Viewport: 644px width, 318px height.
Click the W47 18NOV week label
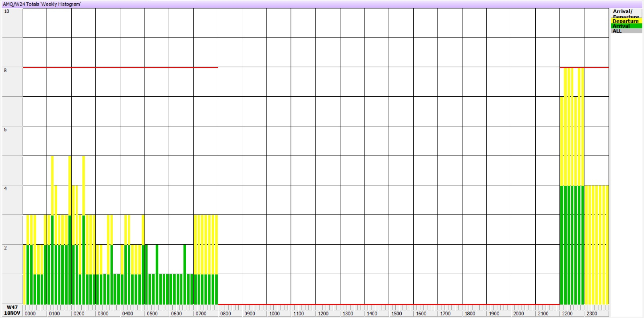pyautogui.click(x=12, y=310)
